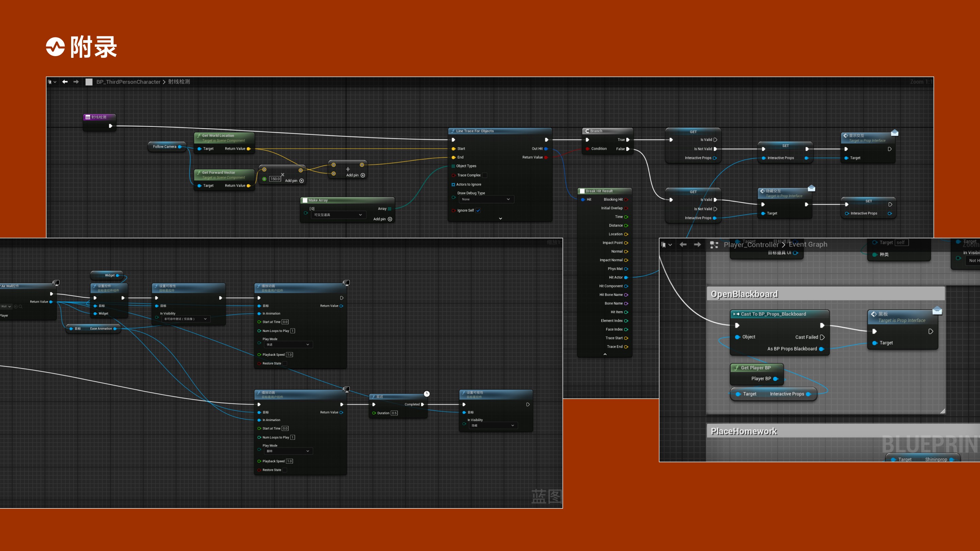
Task: Click the forward arrow in Player_Controller toolbar
Action: [x=697, y=245]
